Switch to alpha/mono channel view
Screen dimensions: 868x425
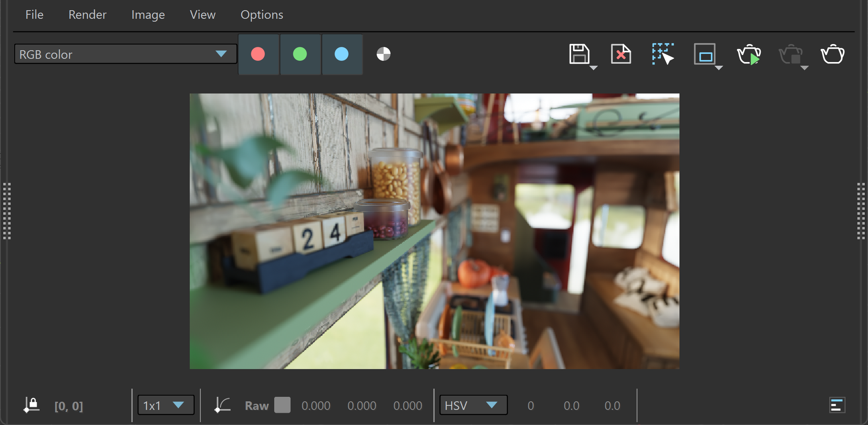point(384,54)
